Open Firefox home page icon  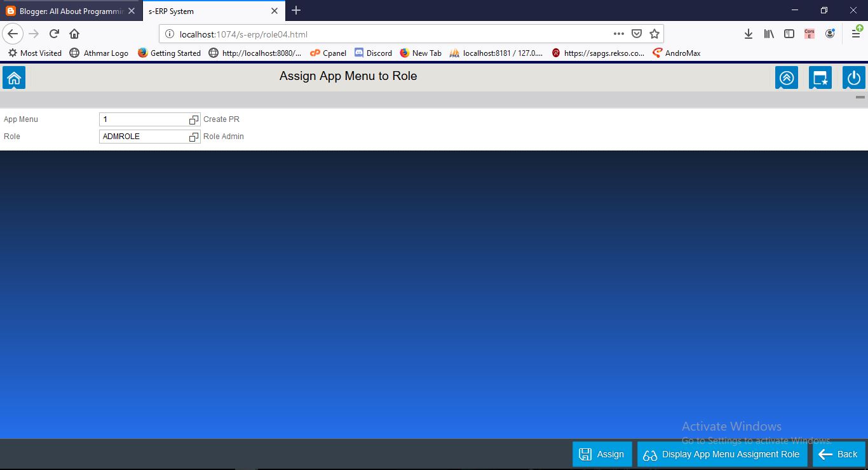click(74, 34)
